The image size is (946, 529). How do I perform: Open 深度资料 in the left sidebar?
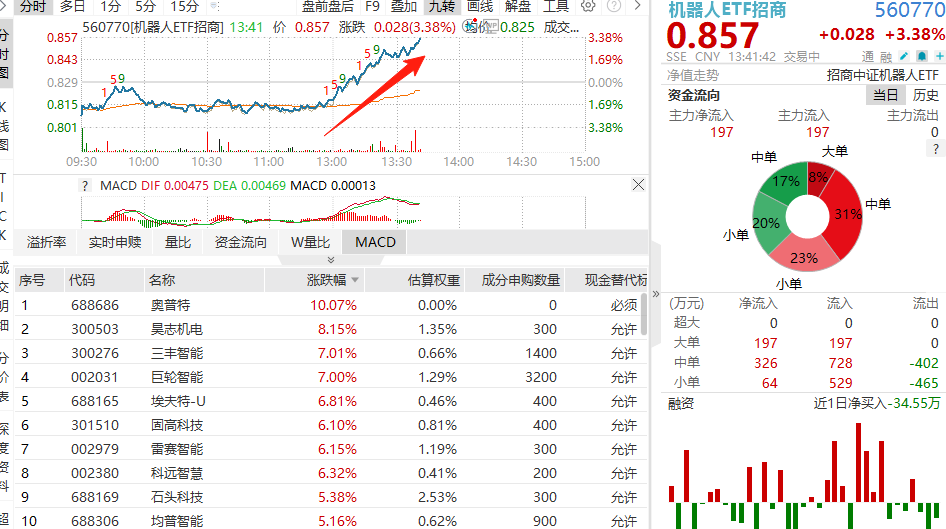click(x=4, y=457)
